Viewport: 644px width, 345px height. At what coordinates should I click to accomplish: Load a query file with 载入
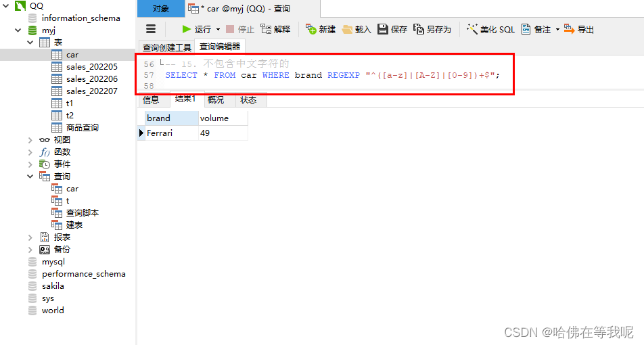[356, 29]
